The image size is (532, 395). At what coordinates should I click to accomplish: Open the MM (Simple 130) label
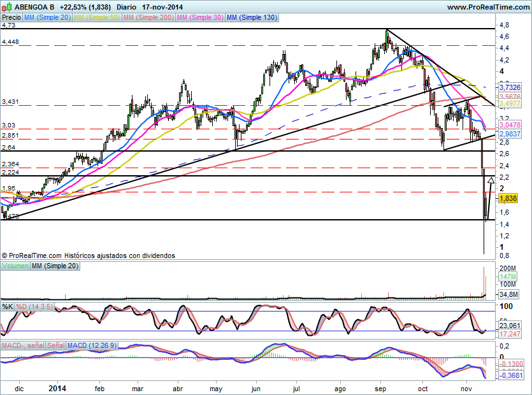tap(252, 18)
